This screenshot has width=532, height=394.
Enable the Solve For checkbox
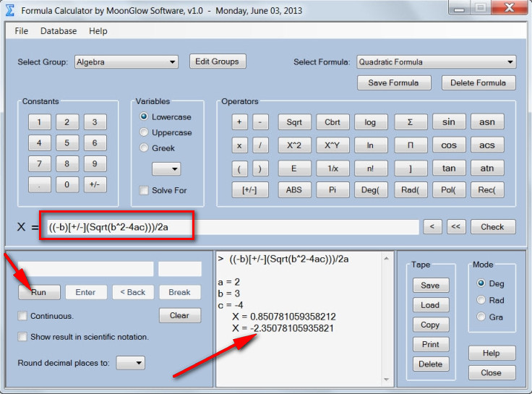coord(144,190)
